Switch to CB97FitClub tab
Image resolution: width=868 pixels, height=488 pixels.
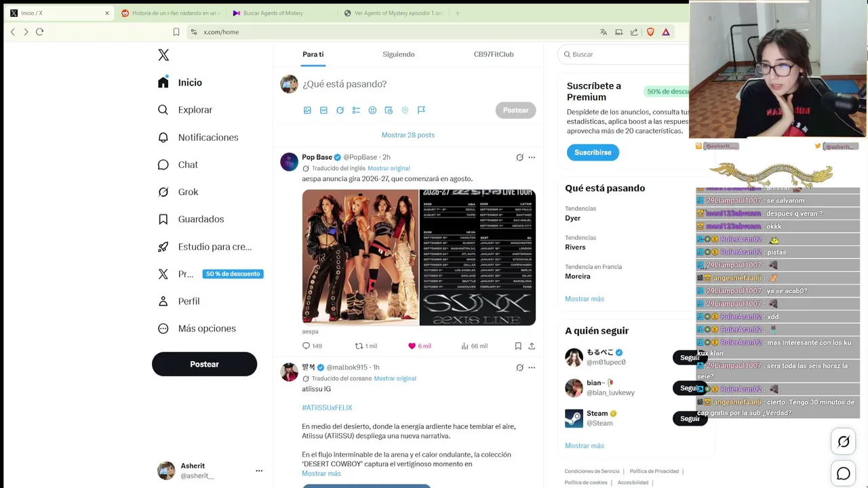[x=494, y=54]
